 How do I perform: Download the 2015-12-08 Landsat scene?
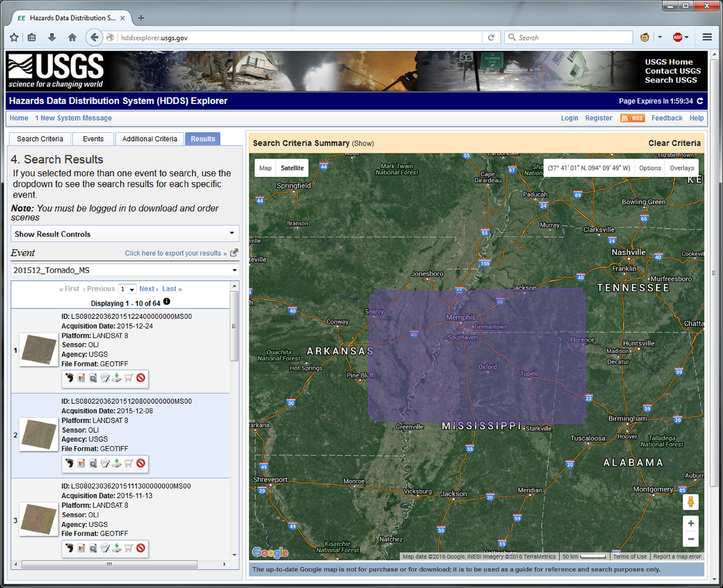(117, 463)
